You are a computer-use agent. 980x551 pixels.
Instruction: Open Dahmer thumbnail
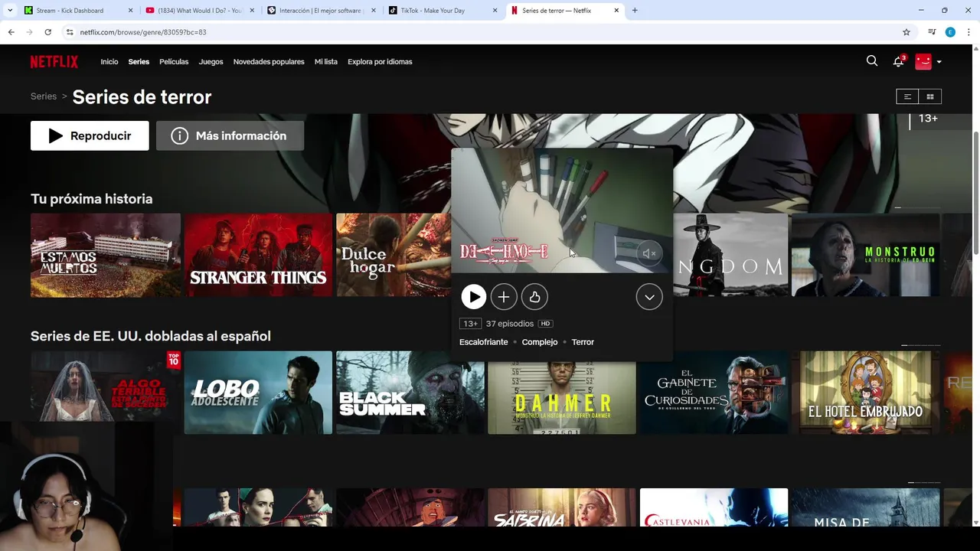point(562,398)
